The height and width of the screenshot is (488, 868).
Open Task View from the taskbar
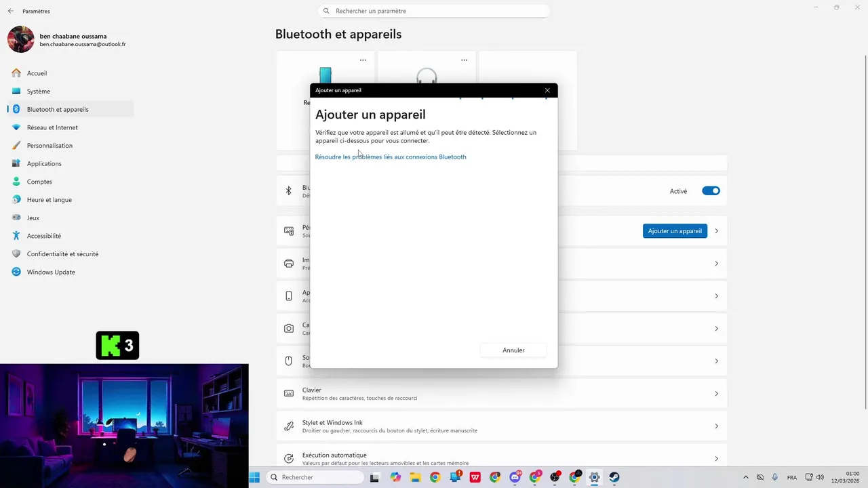click(x=374, y=477)
